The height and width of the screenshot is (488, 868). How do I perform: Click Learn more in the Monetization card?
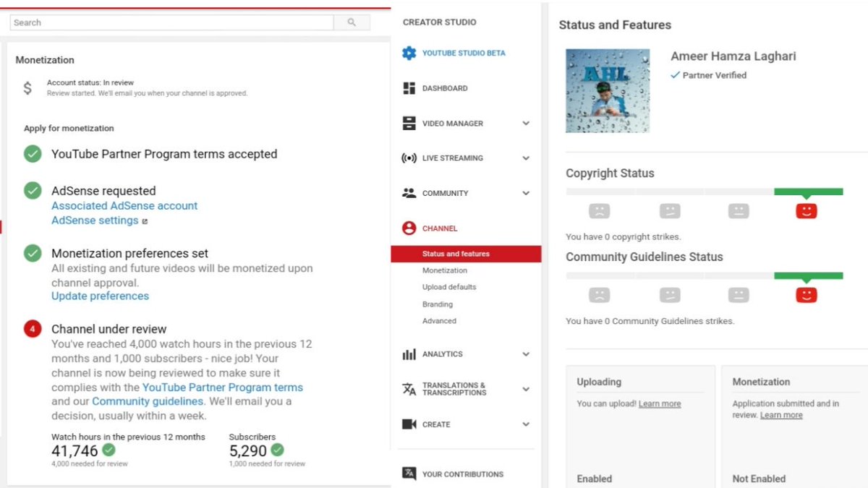(781, 415)
